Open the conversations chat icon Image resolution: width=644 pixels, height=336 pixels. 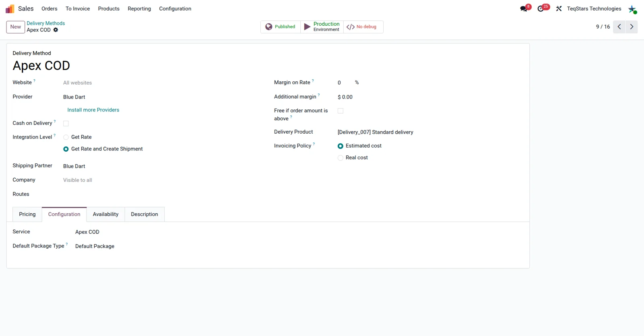click(524, 8)
